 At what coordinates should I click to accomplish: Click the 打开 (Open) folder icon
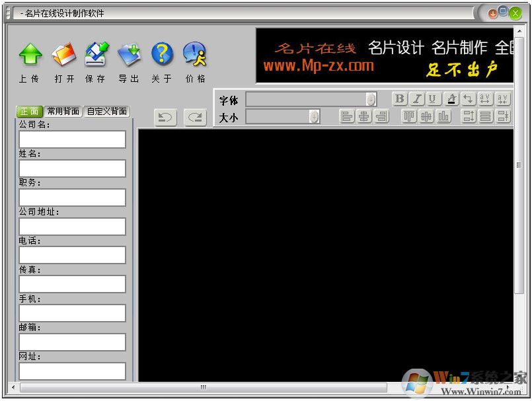point(63,54)
